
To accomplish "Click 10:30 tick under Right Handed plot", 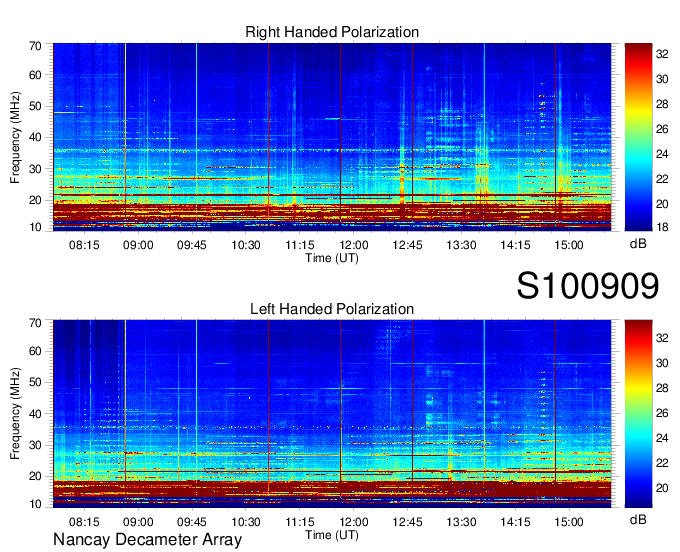I will click(246, 245).
